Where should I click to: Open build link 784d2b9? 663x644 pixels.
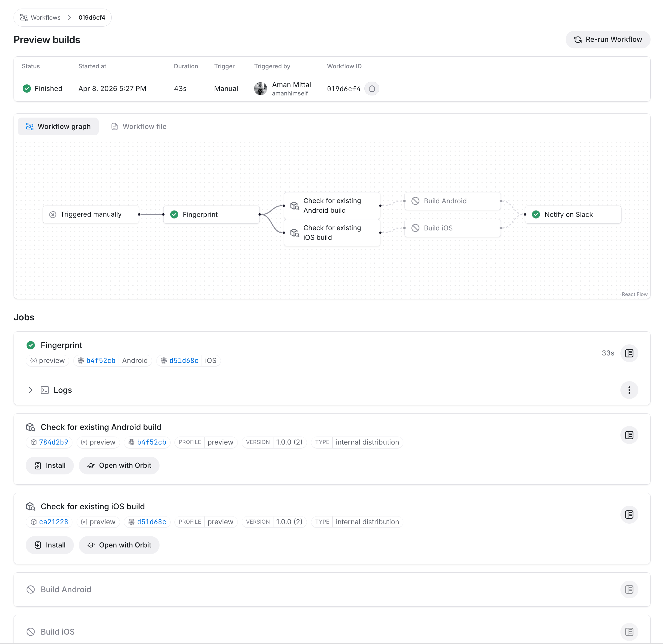pos(53,442)
